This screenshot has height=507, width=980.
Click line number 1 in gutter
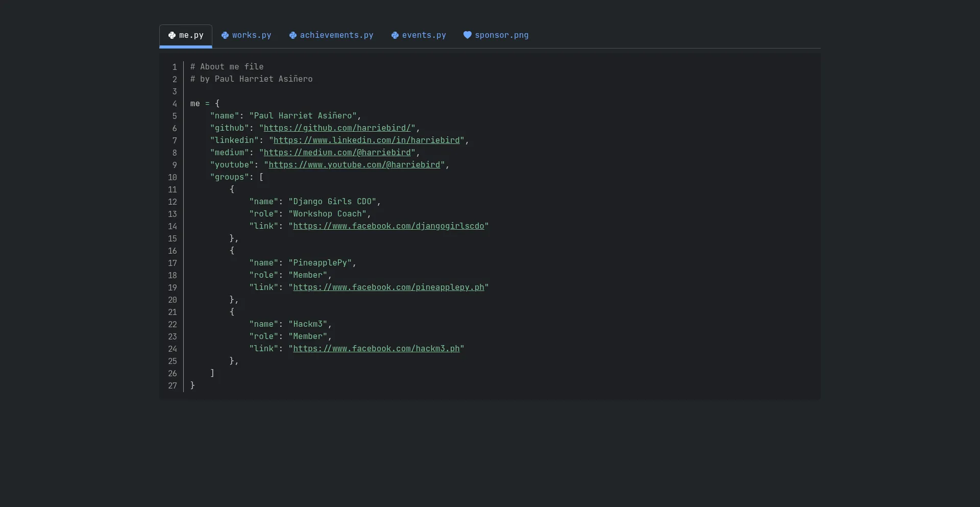click(x=175, y=67)
